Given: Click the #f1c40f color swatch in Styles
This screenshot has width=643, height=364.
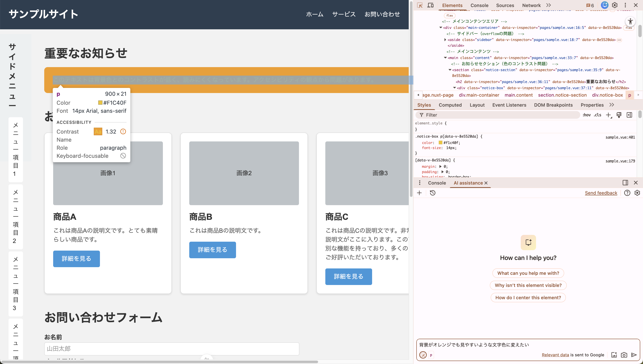Looking at the screenshot, I should (x=440, y=142).
